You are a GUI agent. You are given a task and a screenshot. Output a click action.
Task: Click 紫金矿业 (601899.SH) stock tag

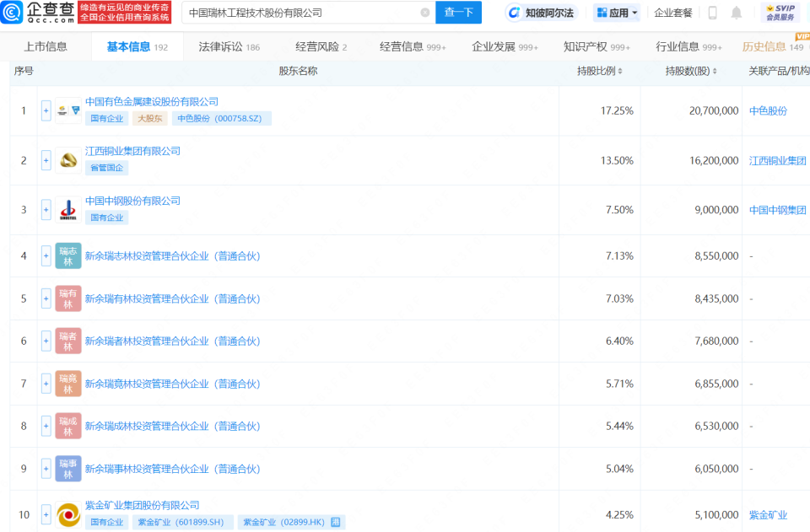[x=182, y=522]
